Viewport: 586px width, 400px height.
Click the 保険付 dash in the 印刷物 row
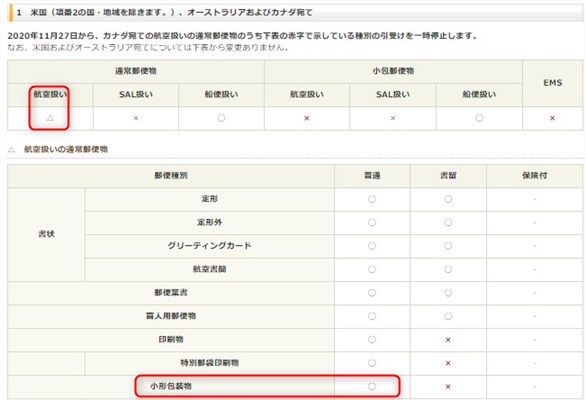click(535, 340)
